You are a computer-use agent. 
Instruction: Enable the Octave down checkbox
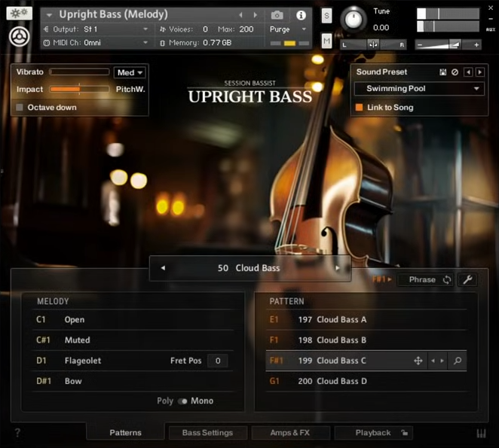point(20,108)
